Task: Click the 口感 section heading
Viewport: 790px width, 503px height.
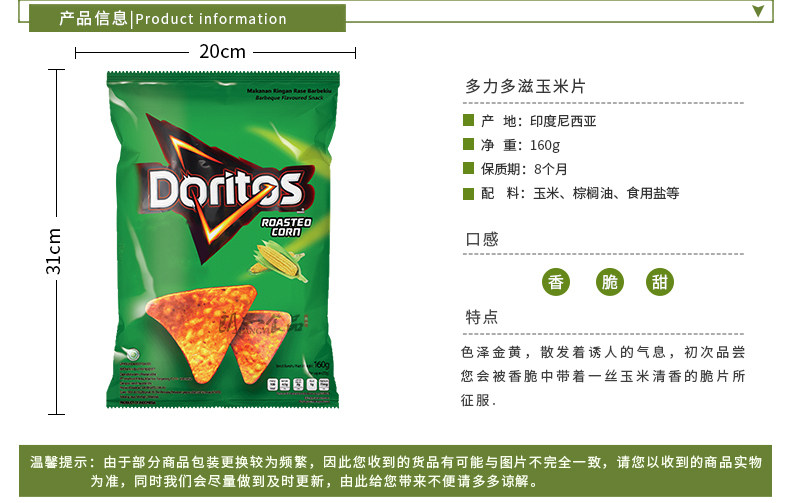Action: pos(482,238)
